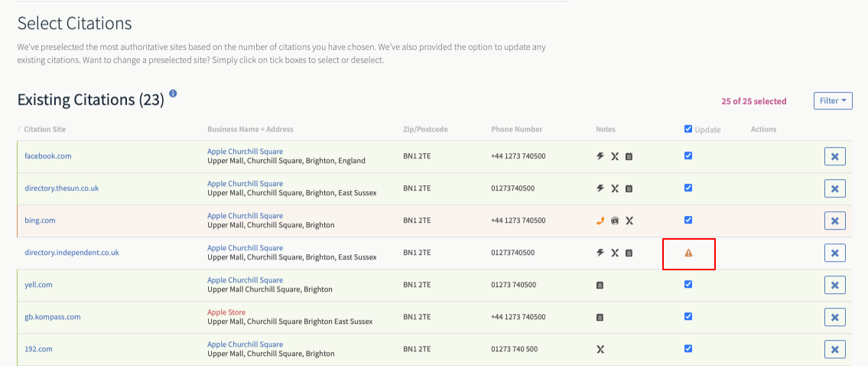Click the clipboard icon in gb.kompass.com row
Image resolution: width=868 pixels, height=366 pixels.
pyautogui.click(x=600, y=317)
